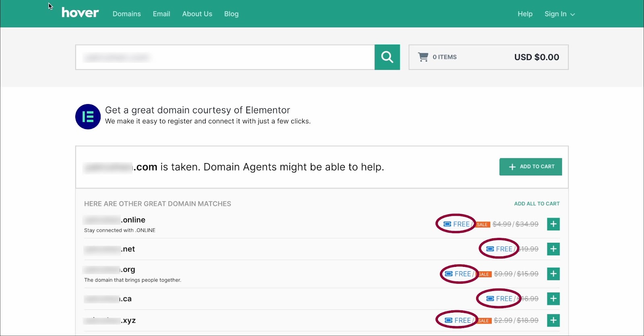Click the FREE coupon on .net row
This screenshot has width=644, height=336.
coord(500,249)
